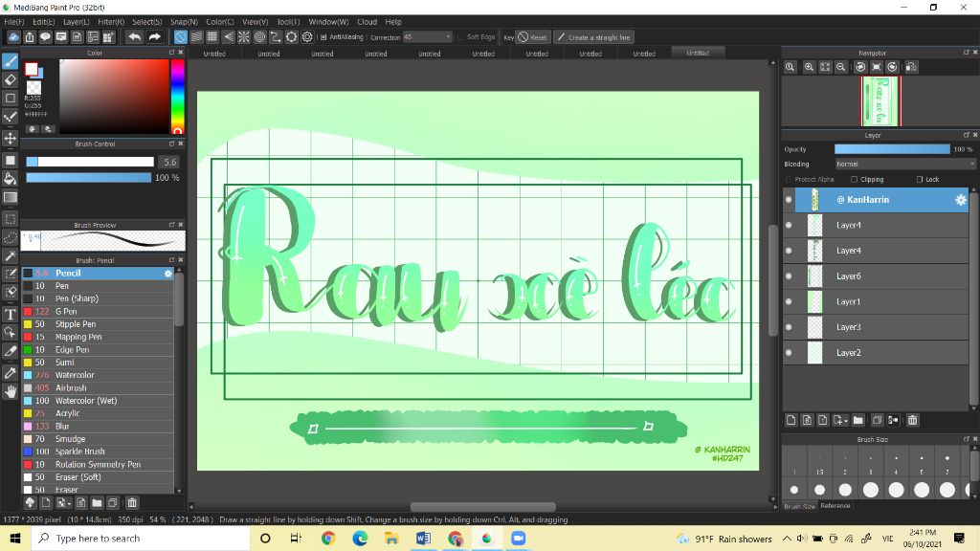Screen dimensions: 980x551
Task: Select the Airbrush brush
Action: click(x=98, y=388)
